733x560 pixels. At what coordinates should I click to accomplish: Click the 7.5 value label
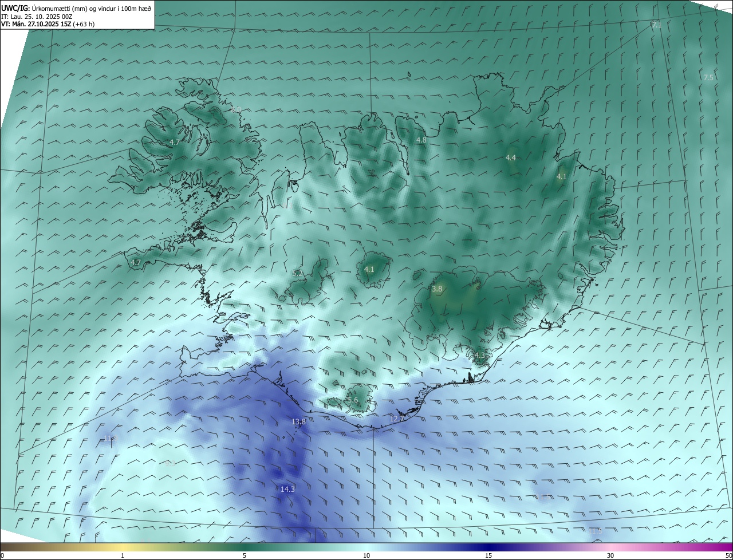(708, 77)
